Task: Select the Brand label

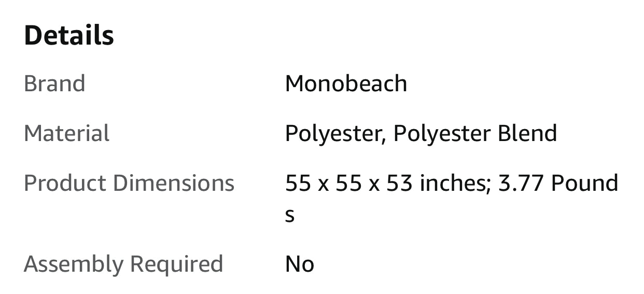Action: pyautogui.click(x=54, y=83)
